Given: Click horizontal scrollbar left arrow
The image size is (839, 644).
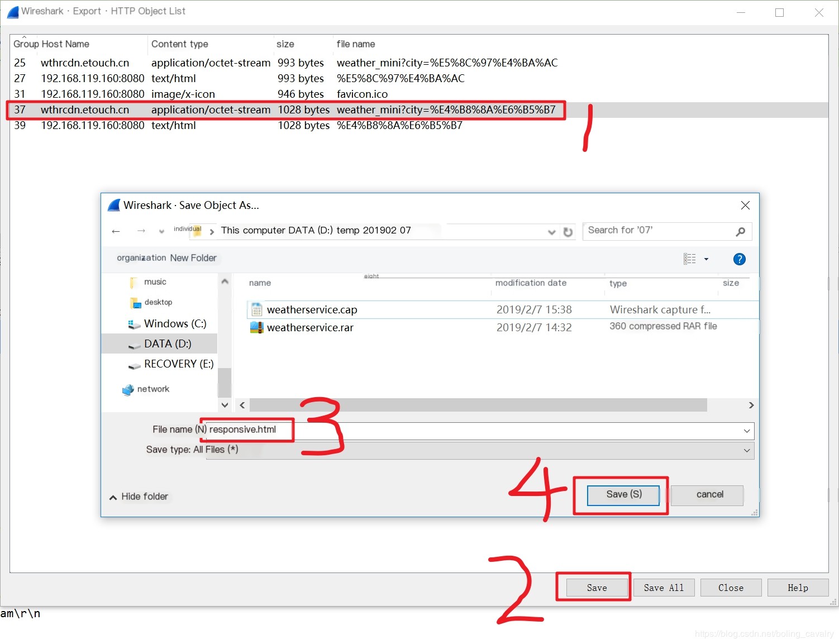Looking at the screenshot, I should tap(242, 405).
